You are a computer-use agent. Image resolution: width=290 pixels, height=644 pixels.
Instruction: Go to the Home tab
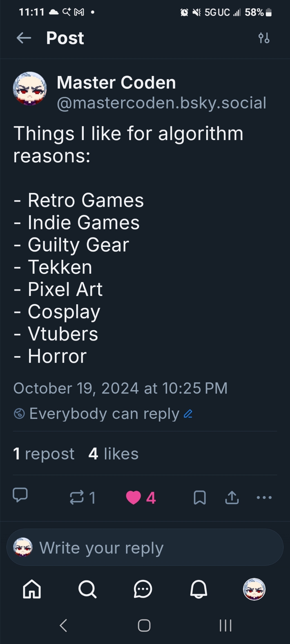tap(32, 589)
